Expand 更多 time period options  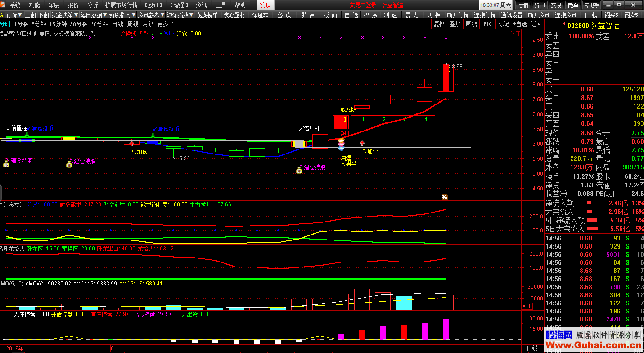point(166,24)
